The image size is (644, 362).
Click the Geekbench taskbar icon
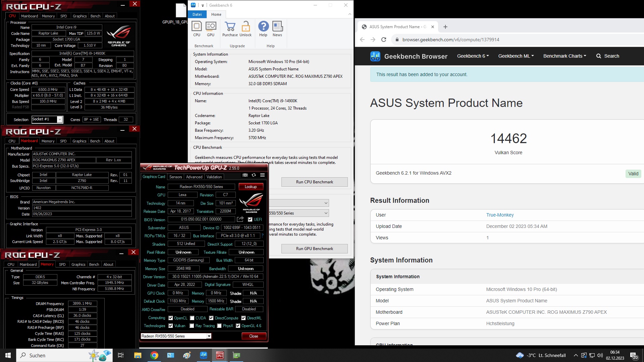point(204,355)
